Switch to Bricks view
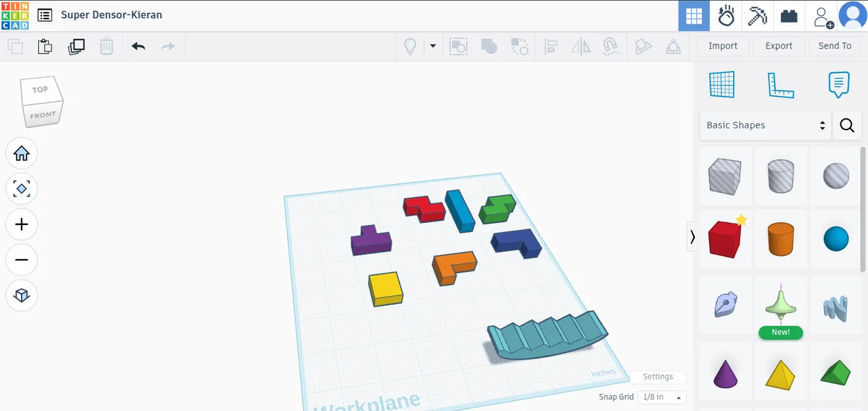This screenshot has width=868, height=411. pyautogui.click(x=789, y=16)
